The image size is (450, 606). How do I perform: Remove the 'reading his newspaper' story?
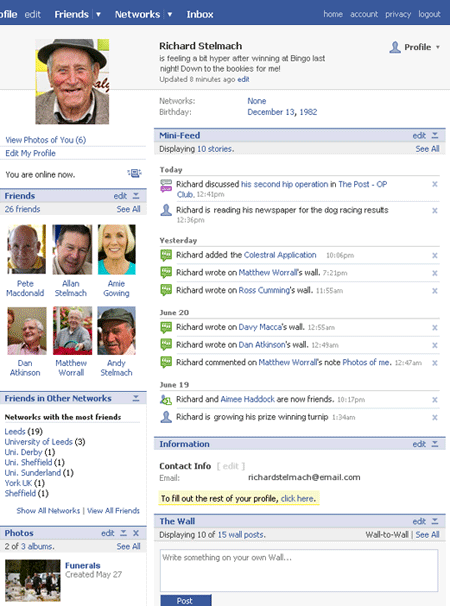pyautogui.click(x=435, y=211)
